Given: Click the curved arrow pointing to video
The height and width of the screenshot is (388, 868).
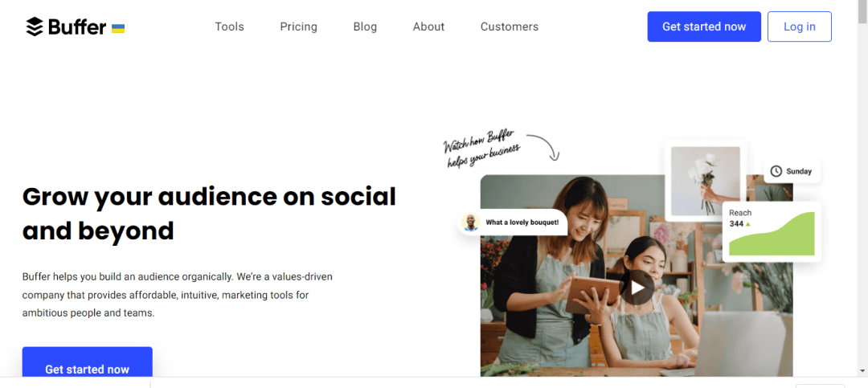Looking at the screenshot, I should 543,147.
